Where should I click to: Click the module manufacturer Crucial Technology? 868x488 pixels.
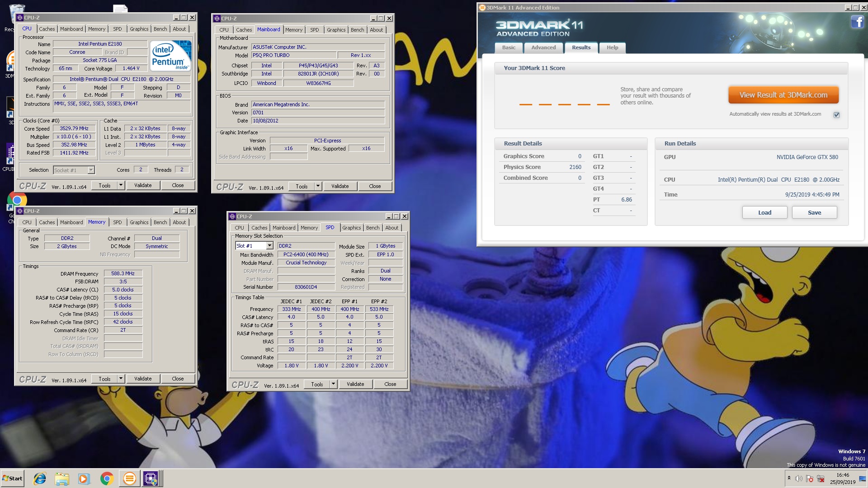[306, 263]
